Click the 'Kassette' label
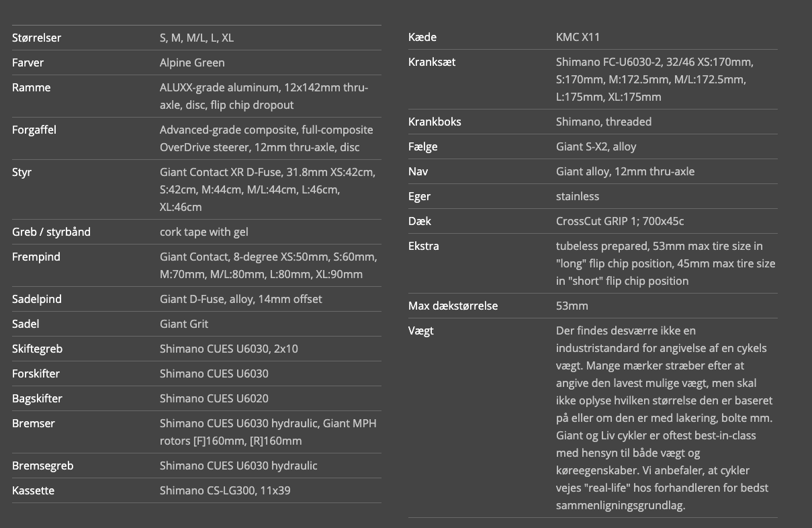The image size is (812, 528). click(x=34, y=490)
